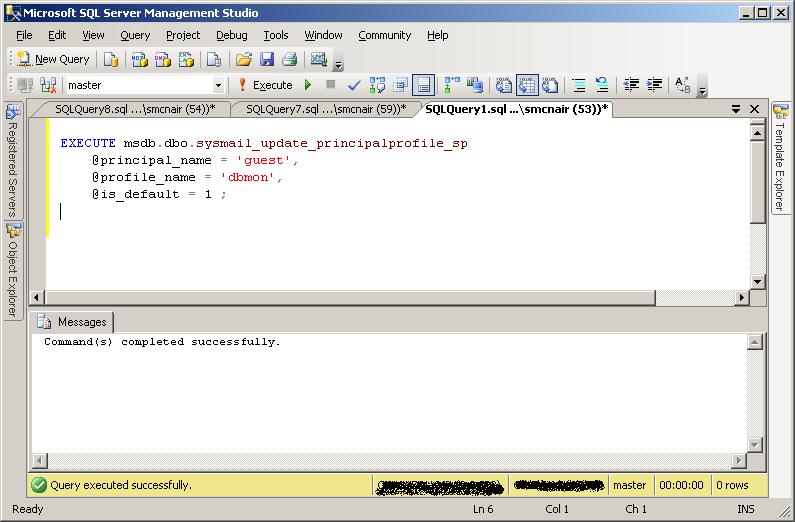Start debugging with the green arrow
The height and width of the screenshot is (522, 795).
coord(308,85)
